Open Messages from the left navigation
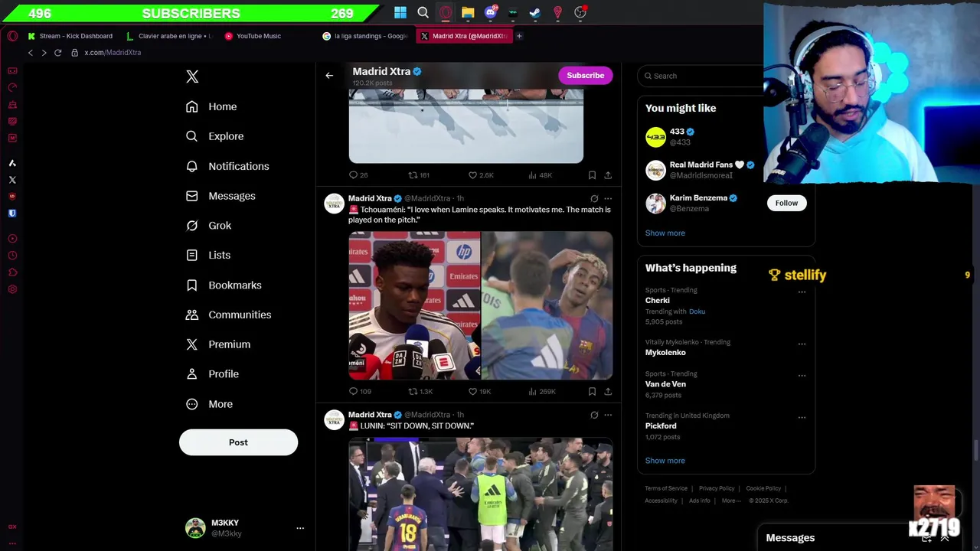Image resolution: width=980 pixels, height=551 pixels. click(x=220, y=196)
